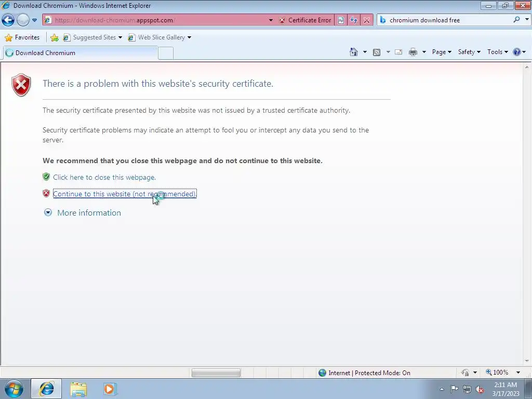The height and width of the screenshot is (399, 532).
Task: Click the vertical scrollbar down arrow
Action: tap(527, 361)
